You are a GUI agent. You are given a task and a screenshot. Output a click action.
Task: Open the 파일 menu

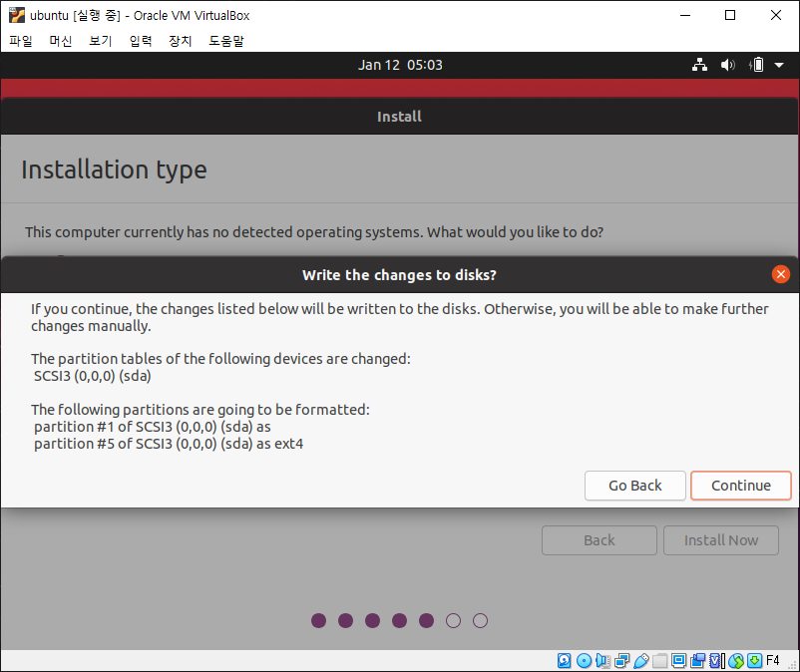pyautogui.click(x=21, y=41)
